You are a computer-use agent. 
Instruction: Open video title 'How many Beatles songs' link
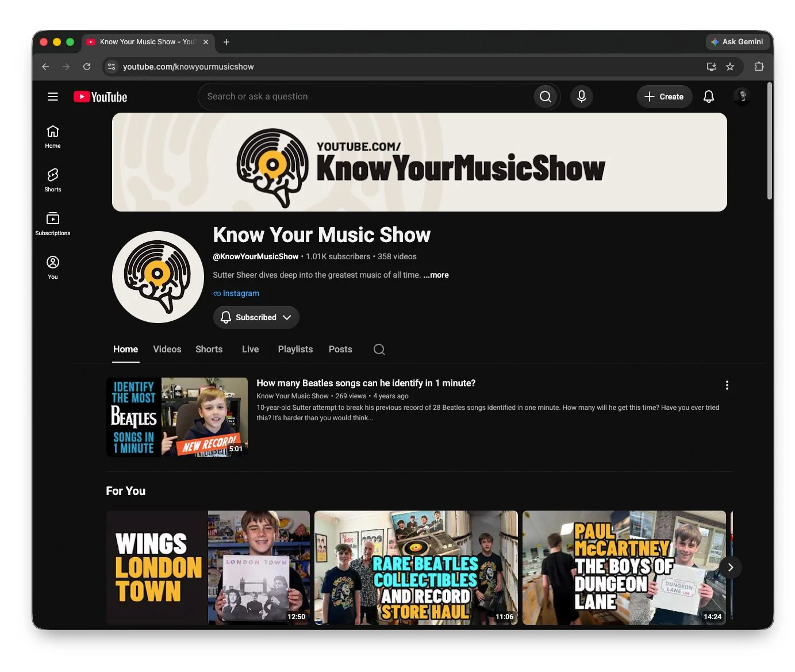coord(366,383)
